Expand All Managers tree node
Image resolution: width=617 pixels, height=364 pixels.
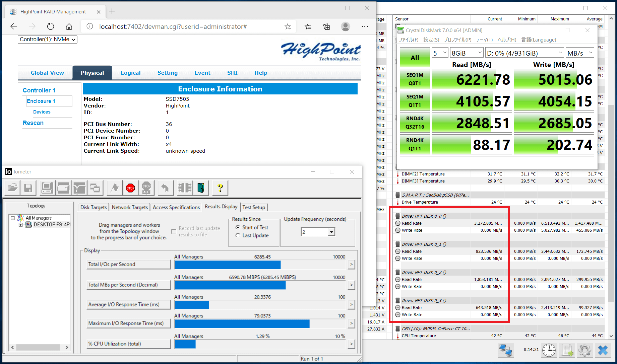tap(13, 218)
